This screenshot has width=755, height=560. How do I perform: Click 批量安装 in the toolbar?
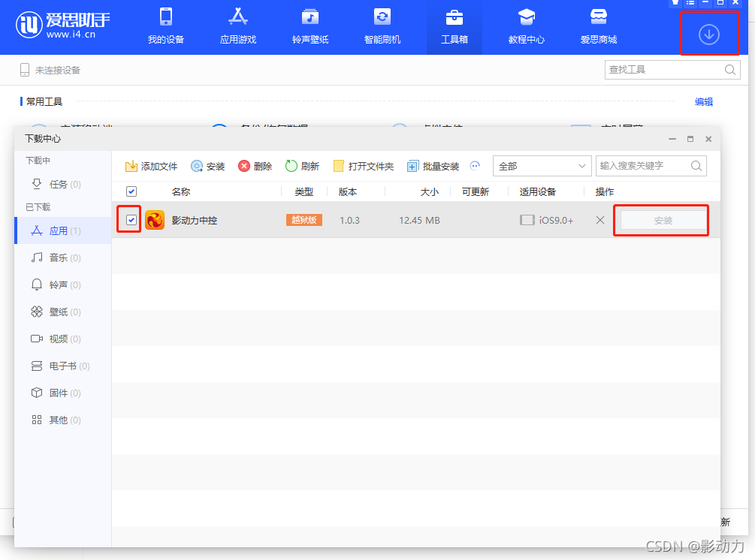433,167
